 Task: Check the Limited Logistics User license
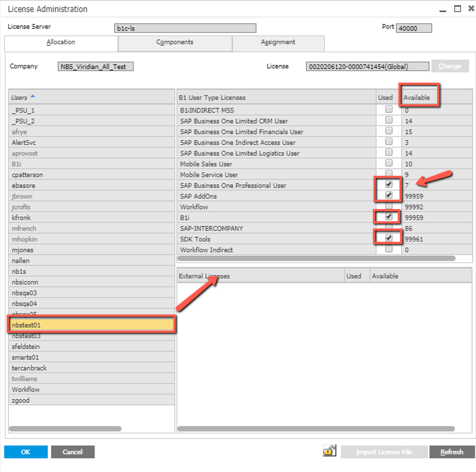point(388,152)
